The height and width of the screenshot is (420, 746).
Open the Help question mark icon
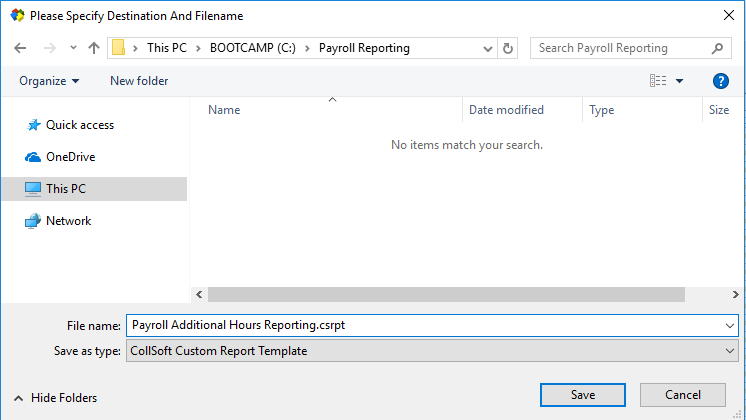click(720, 81)
